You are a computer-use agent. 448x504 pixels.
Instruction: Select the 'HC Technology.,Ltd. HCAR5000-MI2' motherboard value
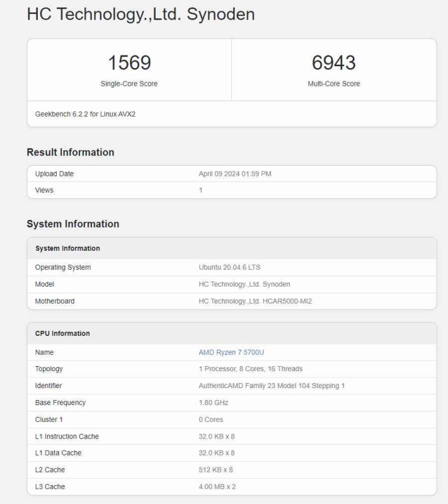click(255, 301)
